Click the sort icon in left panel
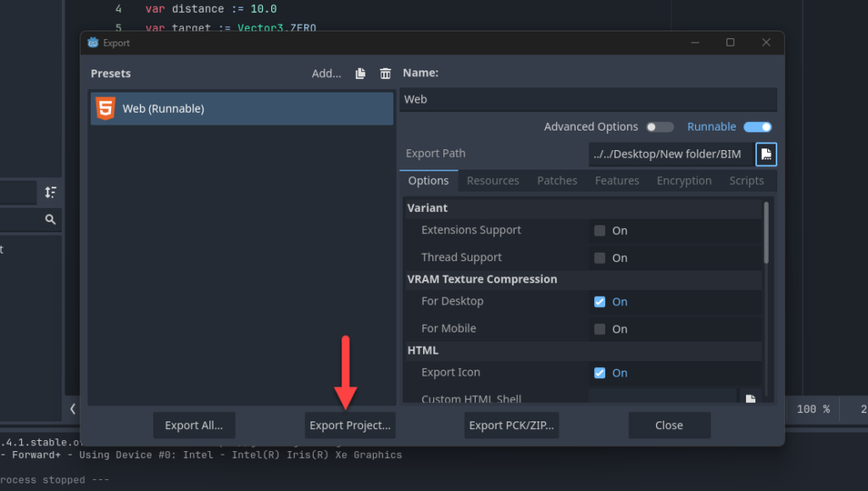The image size is (868, 491). point(50,192)
